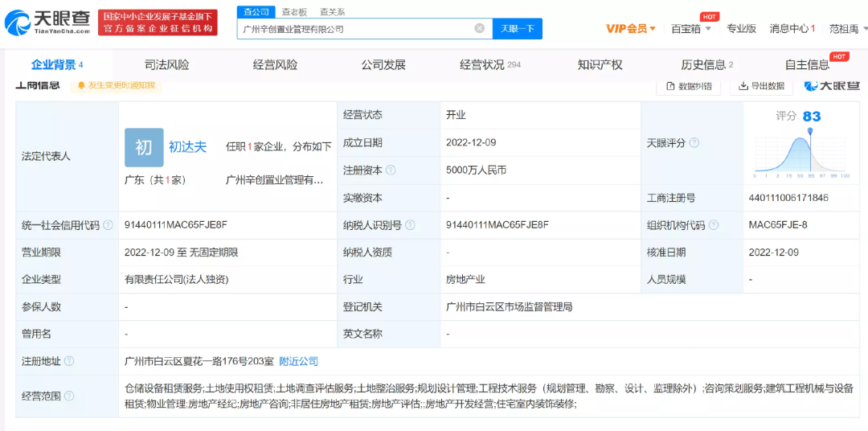Screen dimensions: 868x431
Task: Click the 导出数据 button
Action: (x=761, y=86)
